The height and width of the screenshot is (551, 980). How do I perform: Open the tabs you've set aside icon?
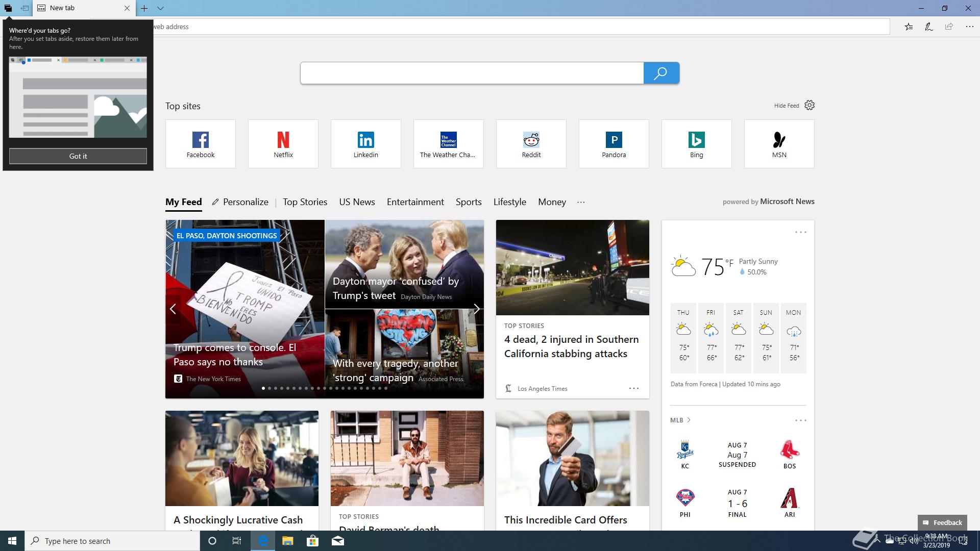tap(8, 8)
